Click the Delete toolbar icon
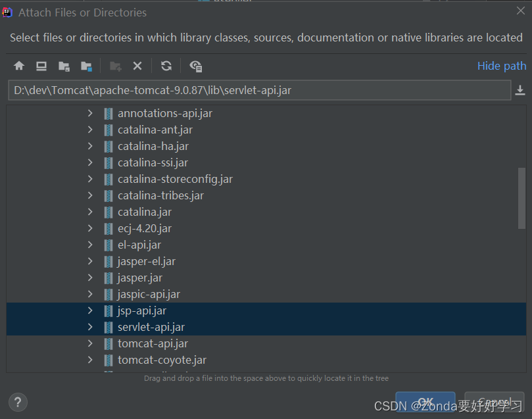The height and width of the screenshot is (419, 532). (137, 66)
